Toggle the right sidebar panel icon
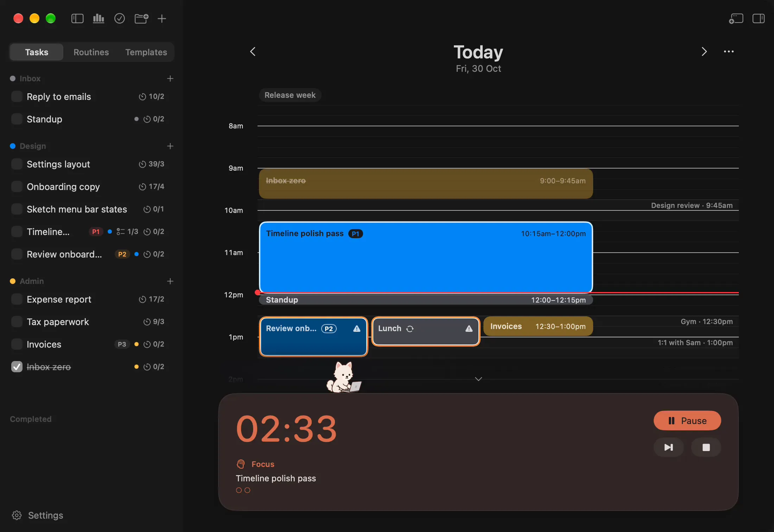 click(759, 19)
